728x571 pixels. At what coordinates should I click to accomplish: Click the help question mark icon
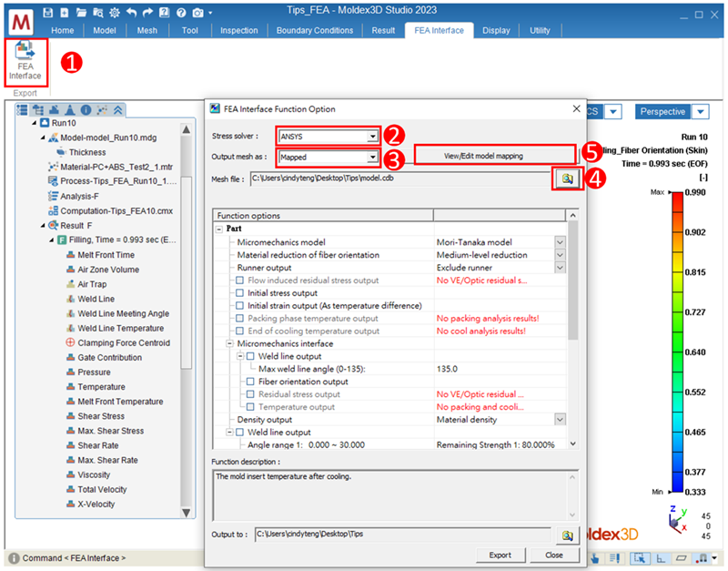180,13
